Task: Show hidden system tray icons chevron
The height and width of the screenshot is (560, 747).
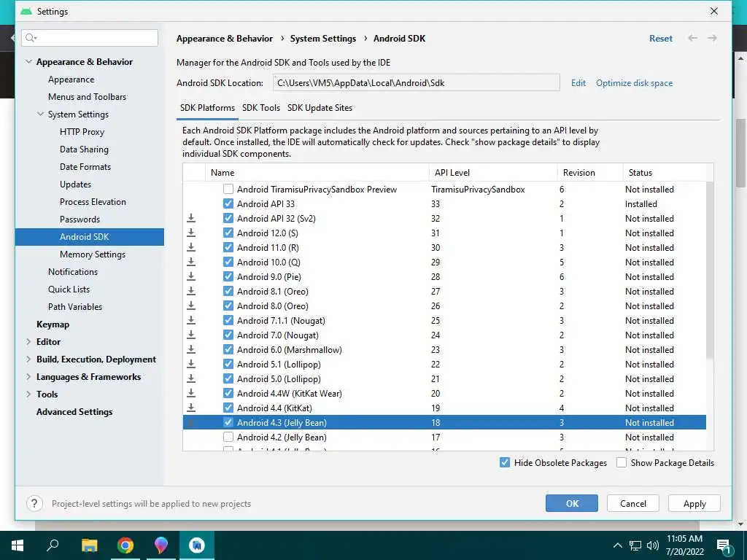Action: tap(617, 545)
